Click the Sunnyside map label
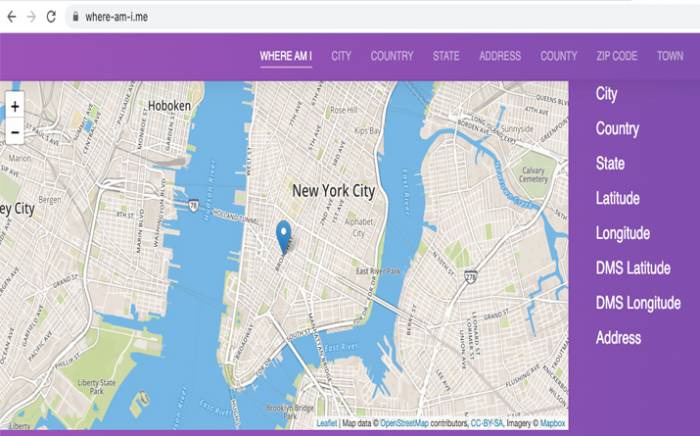The height and width of the screenshot is (436, 700). click(x=517, y=129)
